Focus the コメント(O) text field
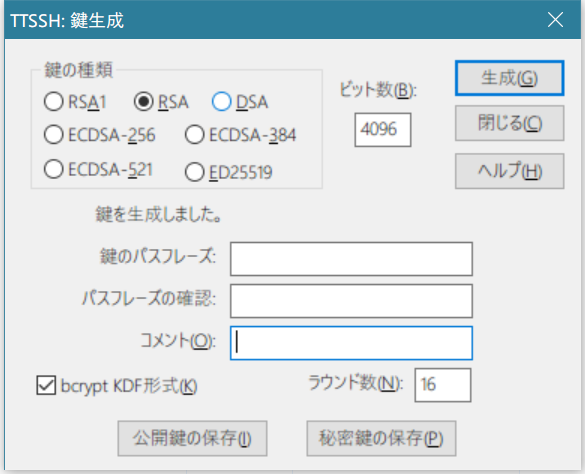Image resolution: width=585 pixels, height=474 pixels. point(351,343)
